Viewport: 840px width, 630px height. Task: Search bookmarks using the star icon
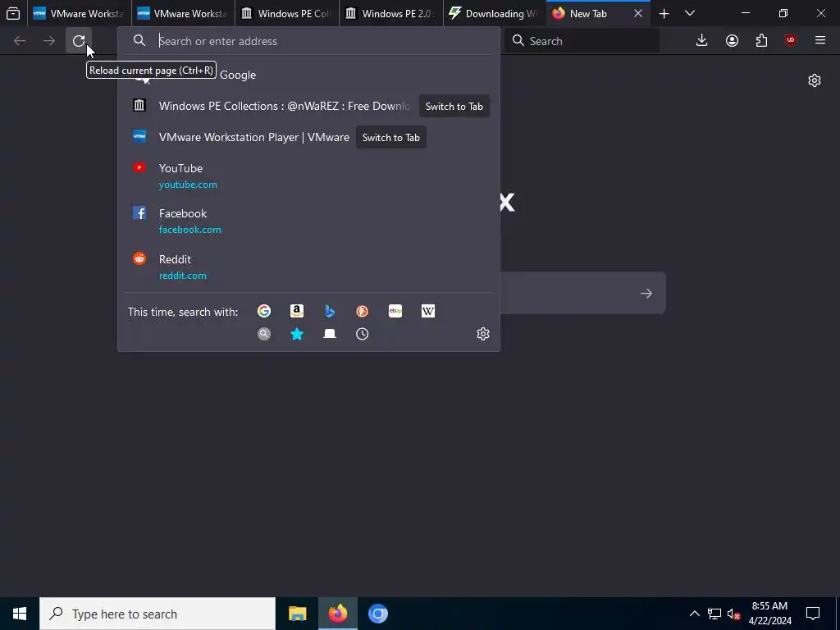[297, 335]
